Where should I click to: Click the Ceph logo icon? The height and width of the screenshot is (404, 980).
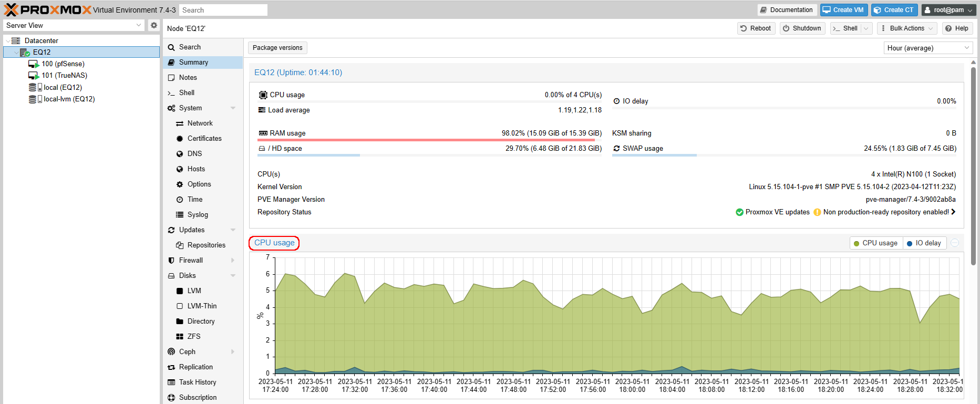[171, 352]
